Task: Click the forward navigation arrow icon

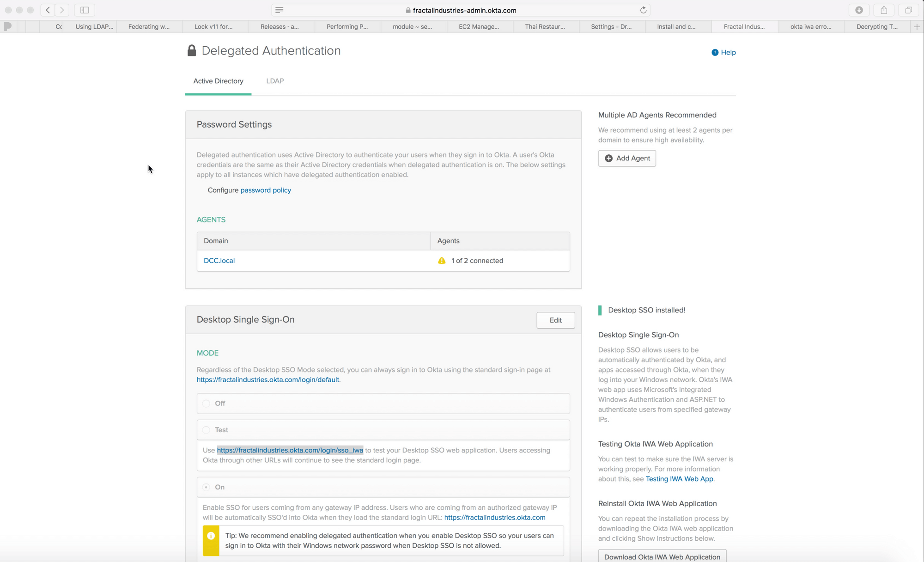Action: 62,9
